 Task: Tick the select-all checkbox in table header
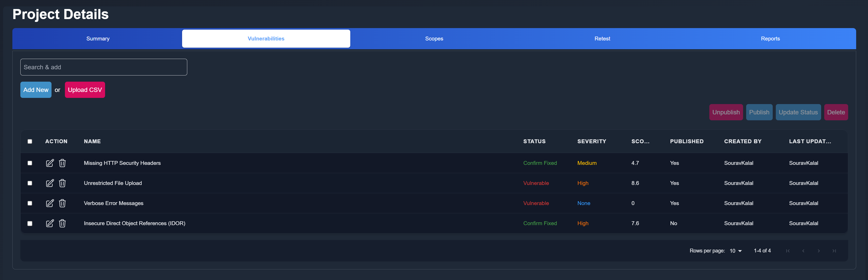click(30, 141)
